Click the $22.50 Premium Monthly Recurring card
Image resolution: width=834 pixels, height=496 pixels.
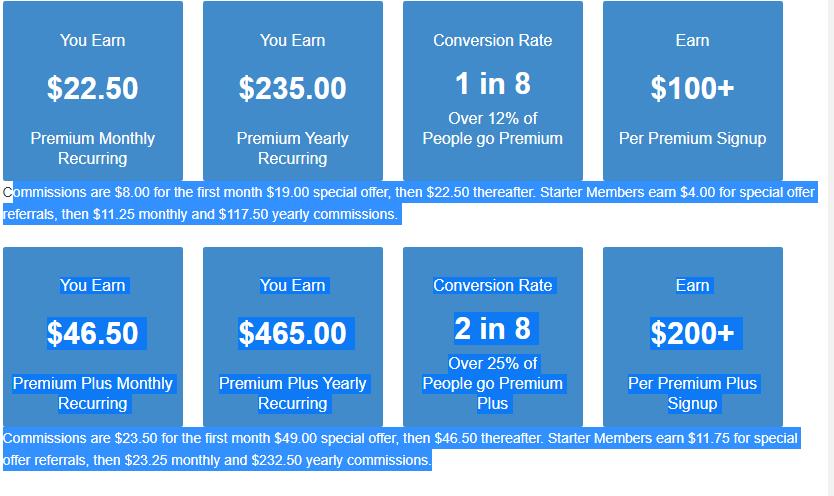[x=93, y=91]
